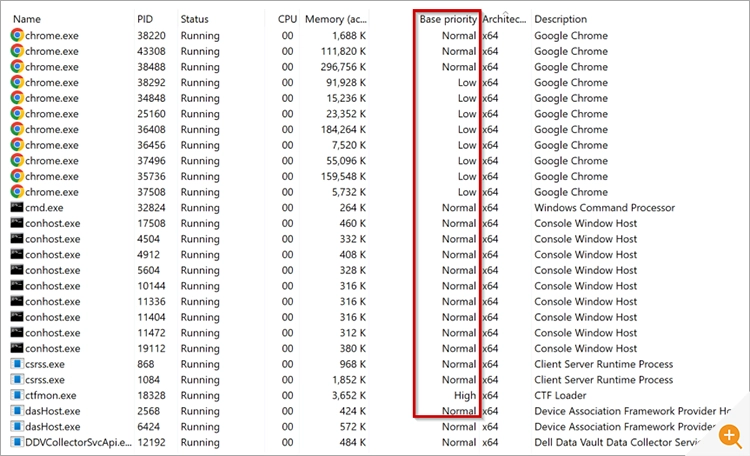This screenshot has height=456, width=750.
Task: Click Chrome icon for PID 37496
Action: point(17,160)
